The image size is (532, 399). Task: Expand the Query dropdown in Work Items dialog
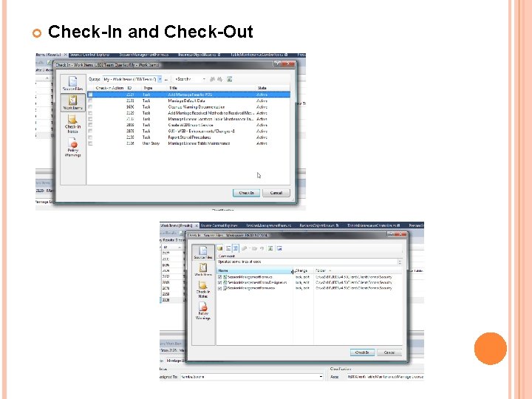(x=160, y=79)
